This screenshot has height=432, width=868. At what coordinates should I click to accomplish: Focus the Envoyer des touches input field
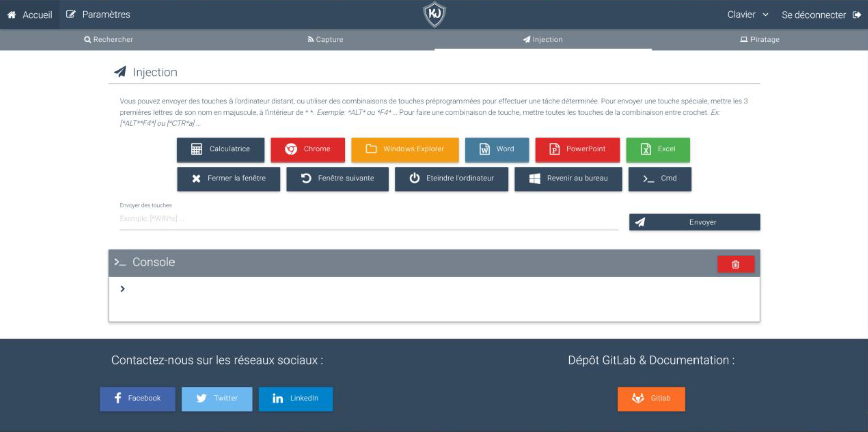click(x=369, y=219)
